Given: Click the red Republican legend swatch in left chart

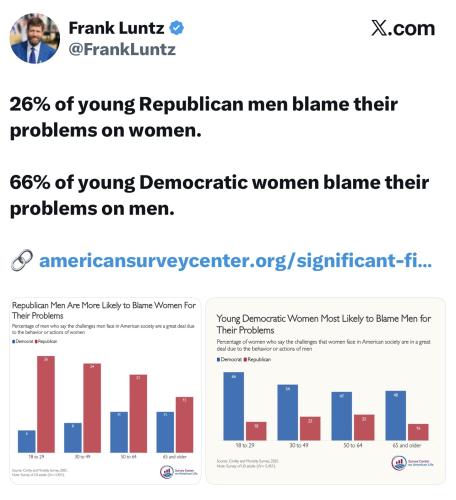Looking at the screenshot, I should point(36,341).
